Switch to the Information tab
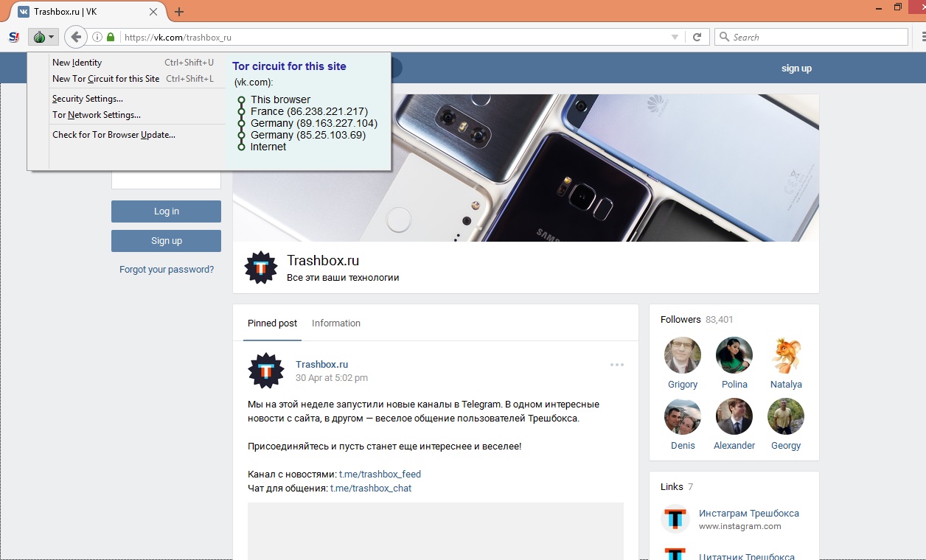Image resolution: width=926 pixels, height=560 pixels. tap(336, 323)
